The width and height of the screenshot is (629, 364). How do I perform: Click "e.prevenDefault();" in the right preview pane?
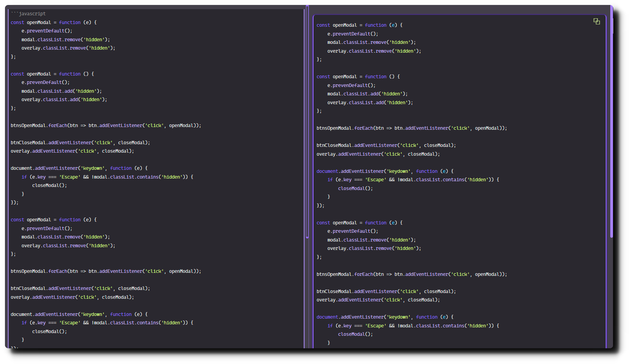point(351,85)
